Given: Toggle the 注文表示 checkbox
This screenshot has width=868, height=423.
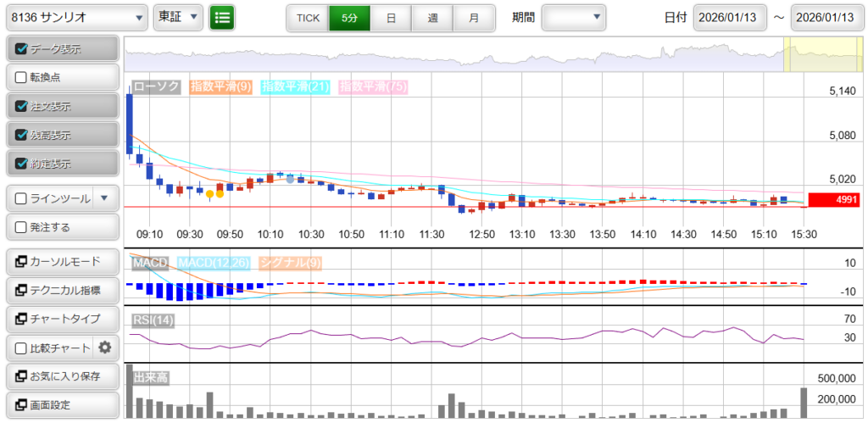Looking at the screenshot, I should click(22, 107).
